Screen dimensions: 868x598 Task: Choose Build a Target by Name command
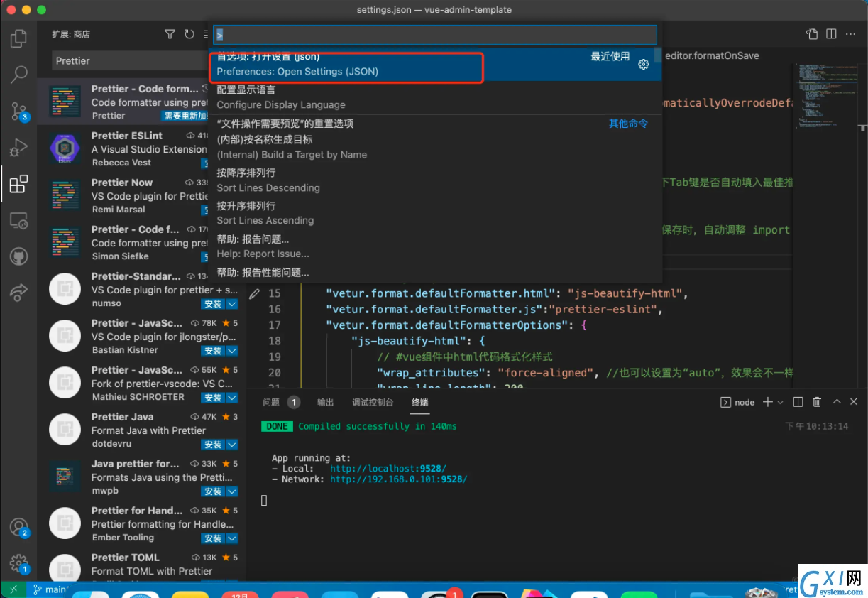pyautogui.click(x=435, y=147)
